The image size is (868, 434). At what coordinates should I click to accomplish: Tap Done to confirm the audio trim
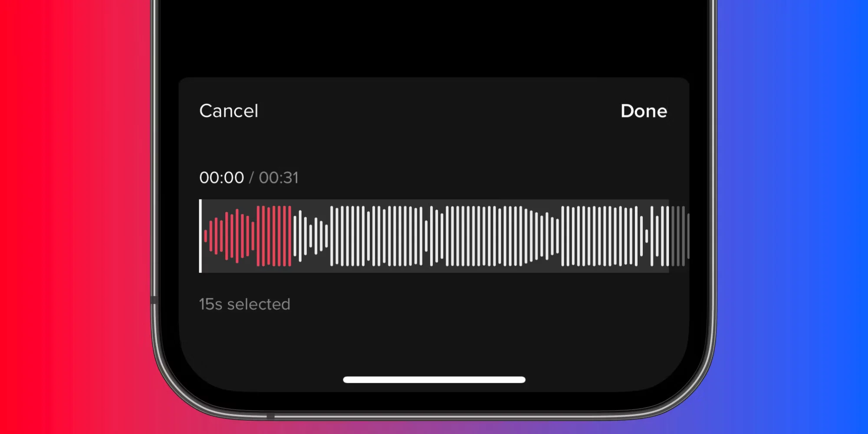pos(644,111)
